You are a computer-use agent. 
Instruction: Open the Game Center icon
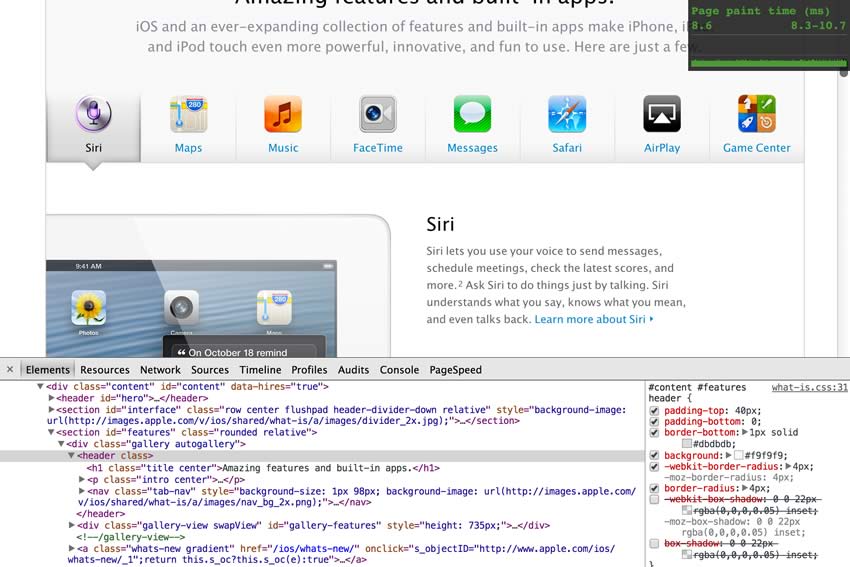point(757,114)
